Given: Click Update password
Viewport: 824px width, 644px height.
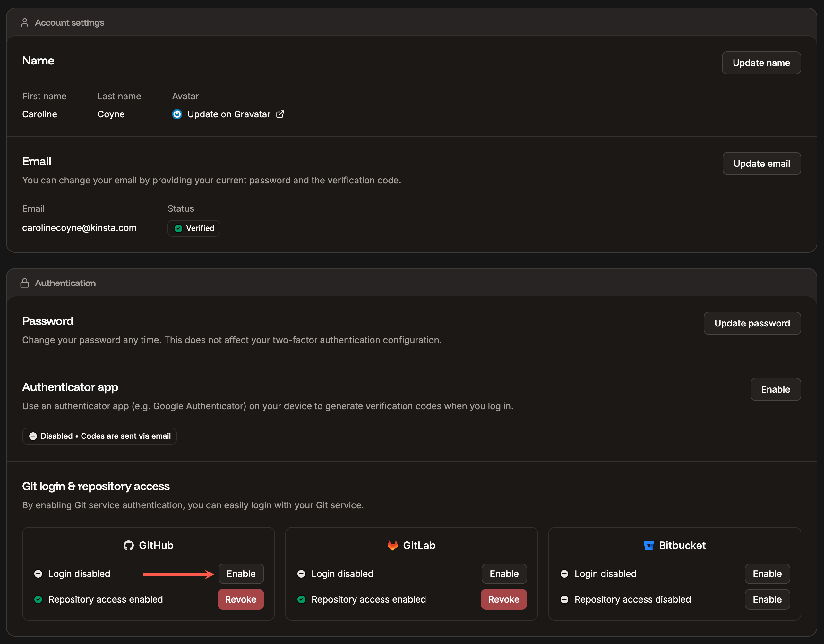Looking at the screenshot, I should (x=752, y=323).
